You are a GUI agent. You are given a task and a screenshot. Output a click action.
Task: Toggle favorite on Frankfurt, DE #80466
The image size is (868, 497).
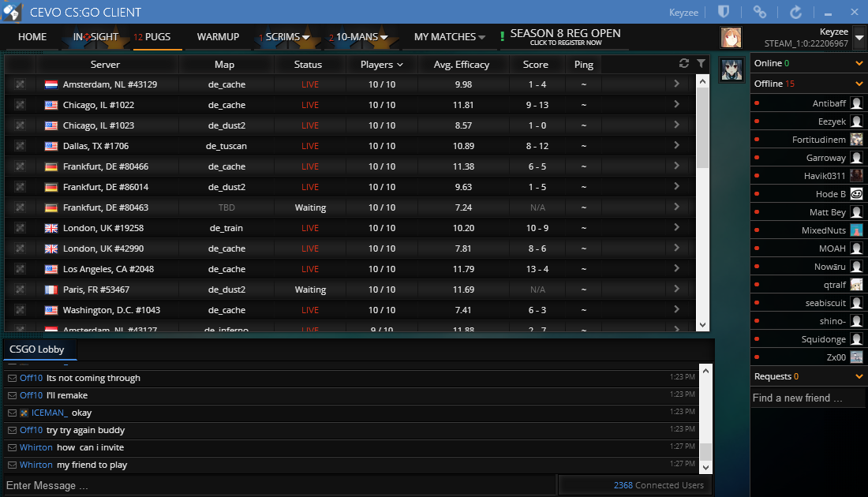pyautogui.click(x=20, y=166)
